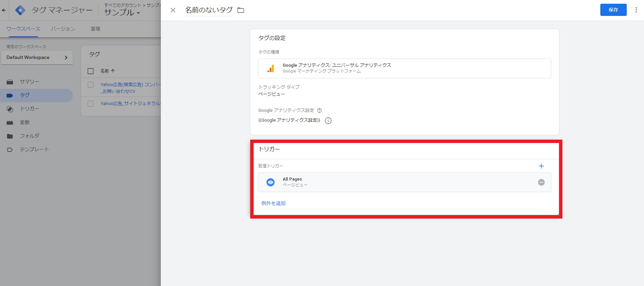
Task: Select the Google アナリティクス tag type card
Action: coord(404,68)
